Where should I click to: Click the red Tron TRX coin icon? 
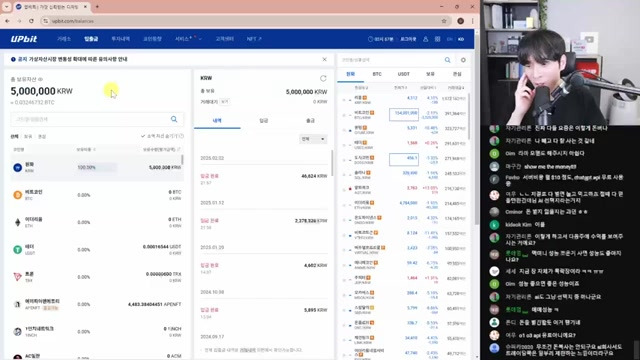pyautogui.click(x=18, y=277)
